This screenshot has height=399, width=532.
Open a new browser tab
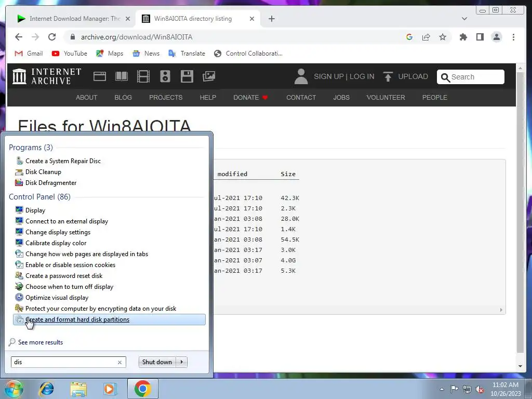click(271, 19)
